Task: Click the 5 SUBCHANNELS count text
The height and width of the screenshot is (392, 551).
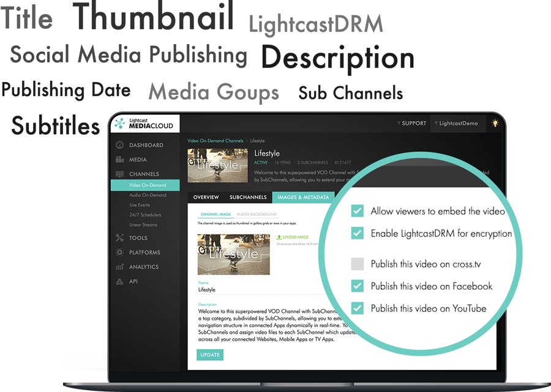Action: 312,162
